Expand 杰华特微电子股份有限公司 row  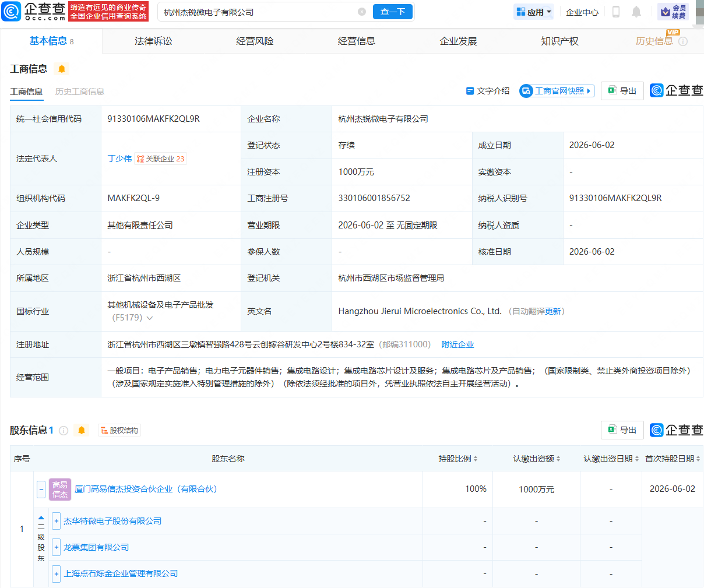click(56, 521)
